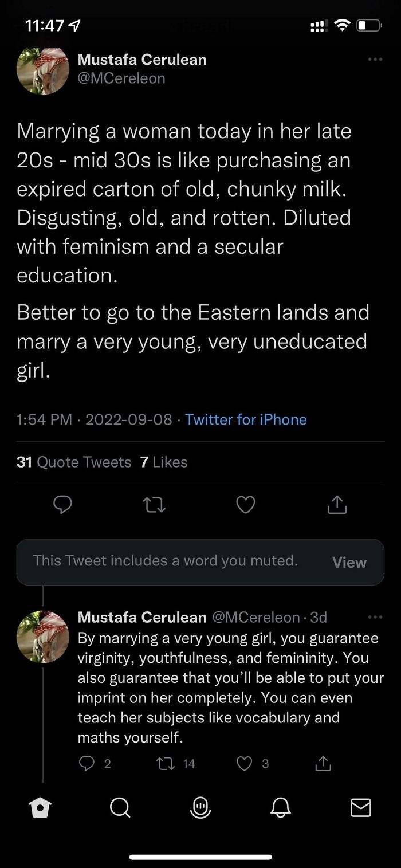The width and height of the screenshot is (401, 868).
Task: Reply to the main tweet
Action: (62, 504)
